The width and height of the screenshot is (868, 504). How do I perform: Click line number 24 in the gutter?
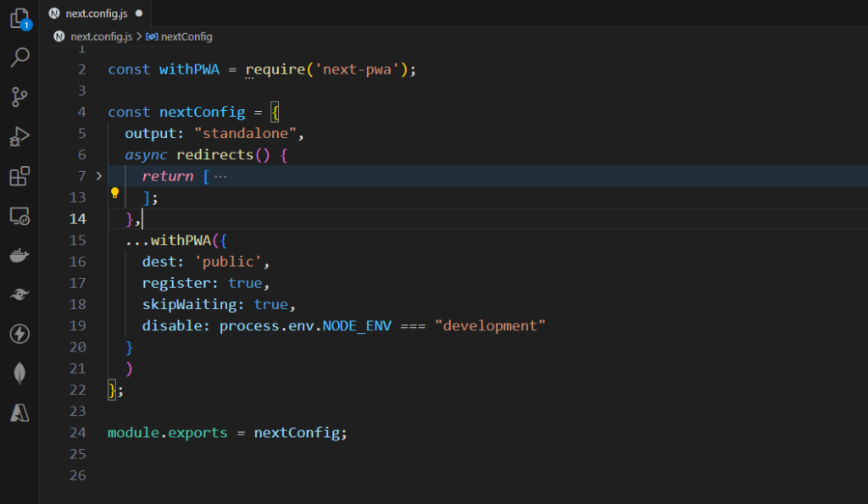point(78,433)
